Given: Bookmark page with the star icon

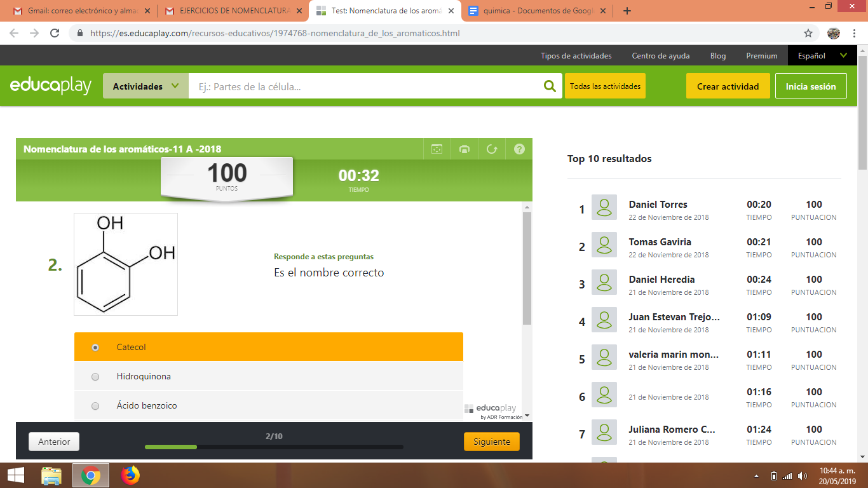Looking at the screenshot, I should coord(808,33).
